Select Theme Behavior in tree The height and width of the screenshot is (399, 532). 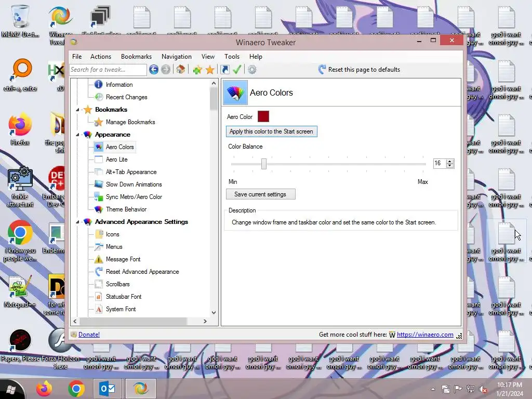pyautogui.click(x=126, y=209)
